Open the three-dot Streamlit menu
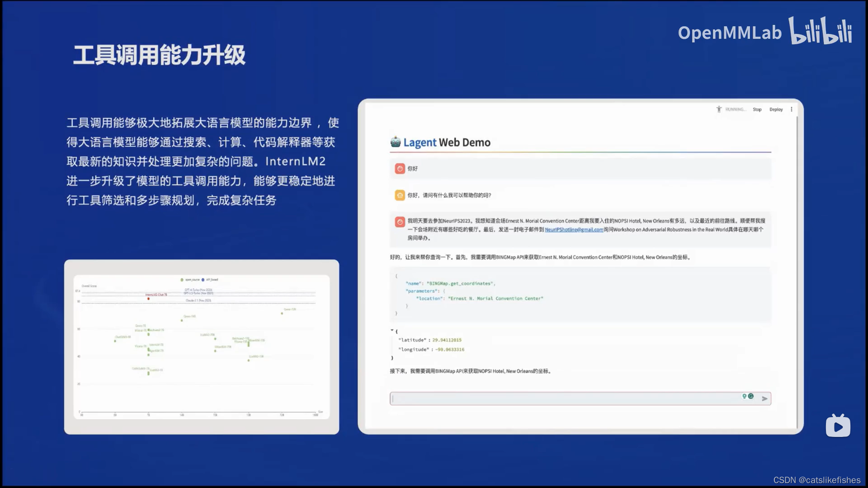The image size is (868, 488). [791, 109]
